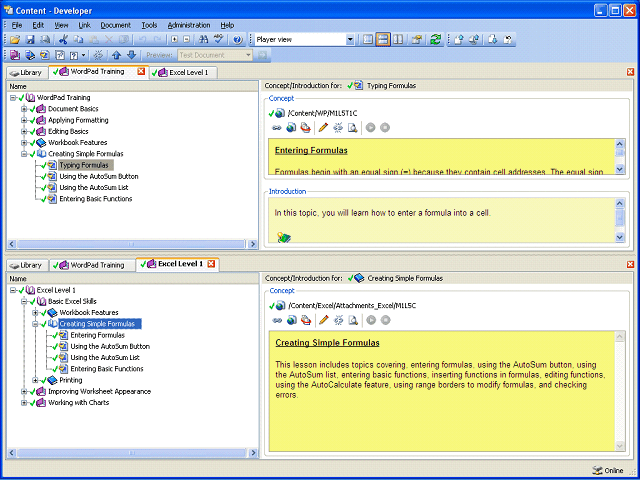
Task: Click the Check Out document icon
Action: pos(493,40)
